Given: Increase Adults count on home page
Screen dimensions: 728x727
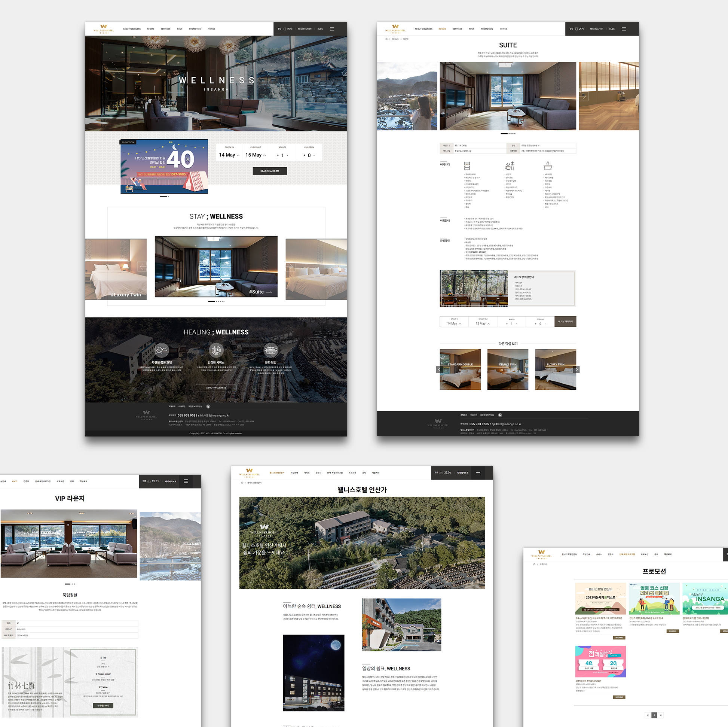Looking at the screenshot, I should [x=278, y=155].
